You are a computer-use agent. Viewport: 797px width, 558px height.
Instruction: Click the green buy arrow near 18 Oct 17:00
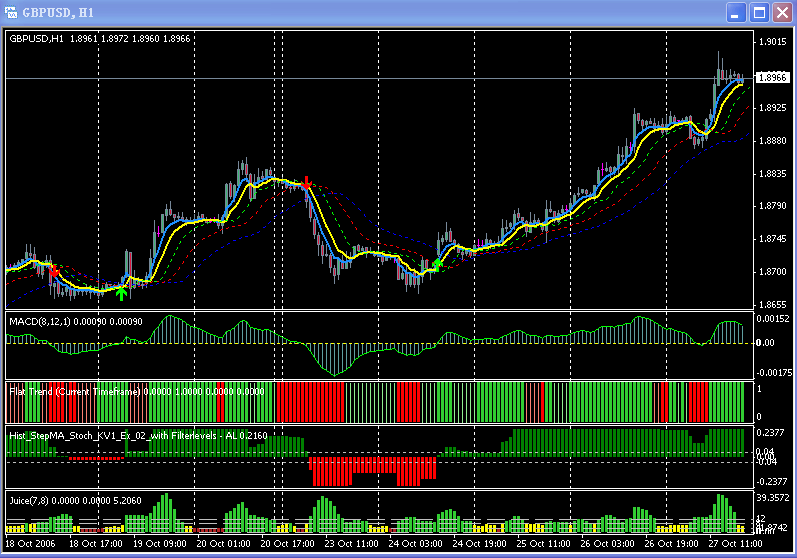[121, 293]
